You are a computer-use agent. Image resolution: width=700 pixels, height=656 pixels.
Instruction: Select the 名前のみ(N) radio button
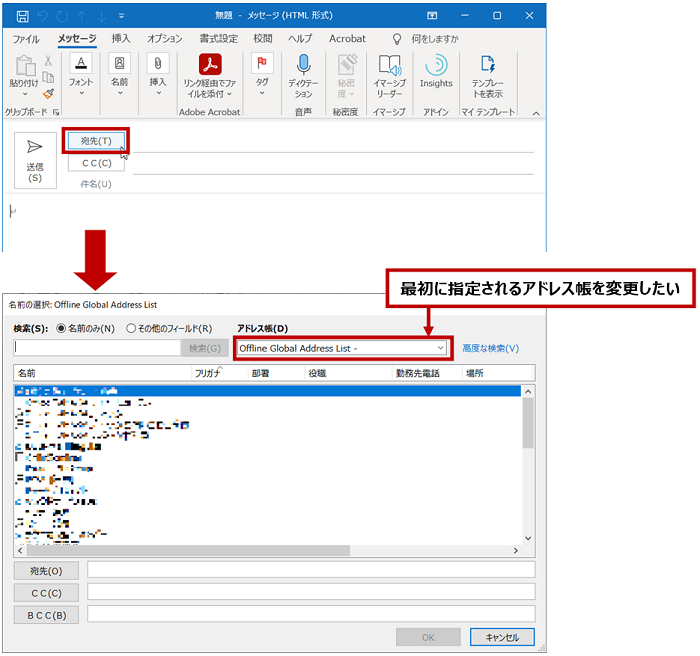pyautogui.click(x=62, y=328)
